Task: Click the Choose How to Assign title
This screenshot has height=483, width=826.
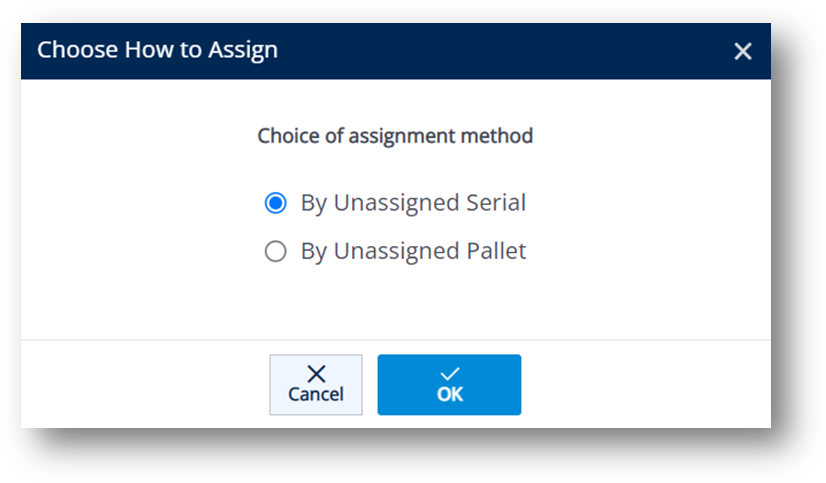Action: (x=157, y=51)
